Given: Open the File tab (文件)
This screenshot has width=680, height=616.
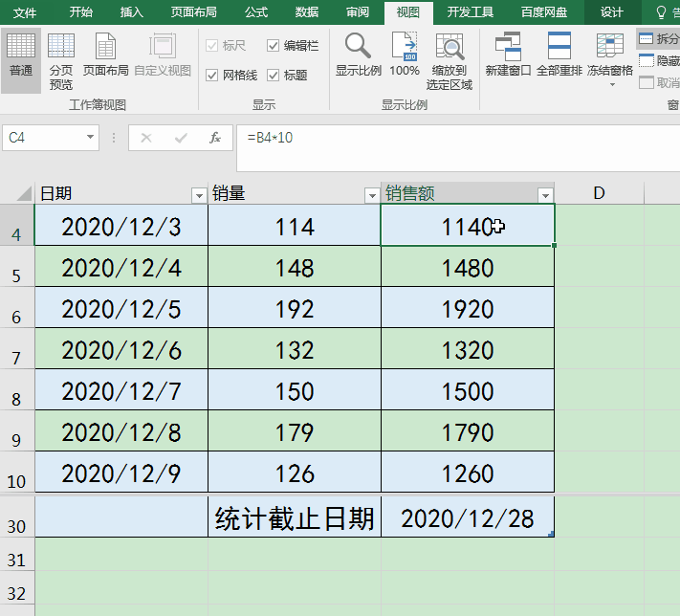Looking at the screenshot, I should (25, 12).
